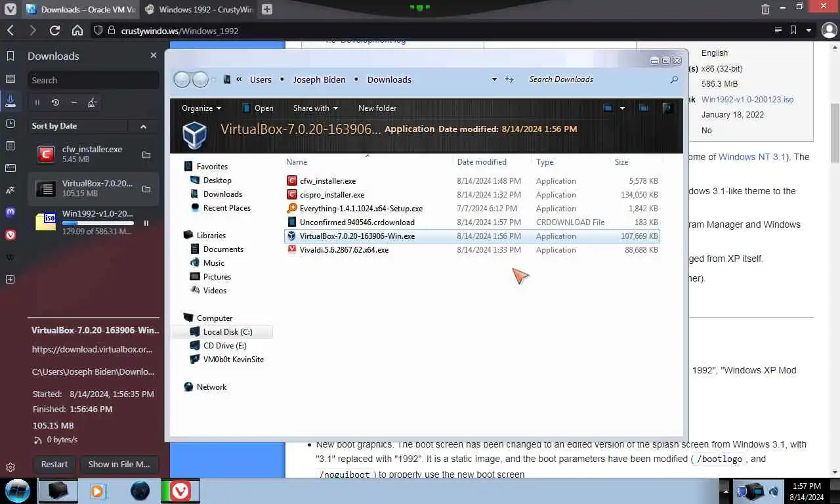Screen dimensions: 840x504
Task: Pause all downloads in panel toolbar
Action: pyautogui.click(x=37, y=102)
